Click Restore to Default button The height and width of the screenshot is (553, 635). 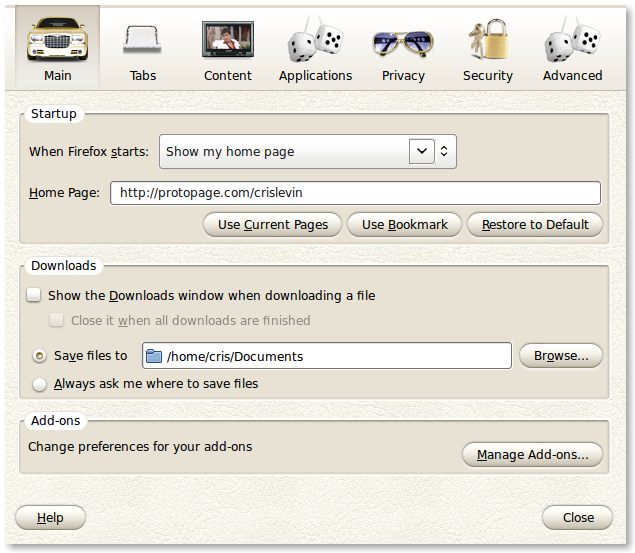pyautogui.click(x=535, y=225)
